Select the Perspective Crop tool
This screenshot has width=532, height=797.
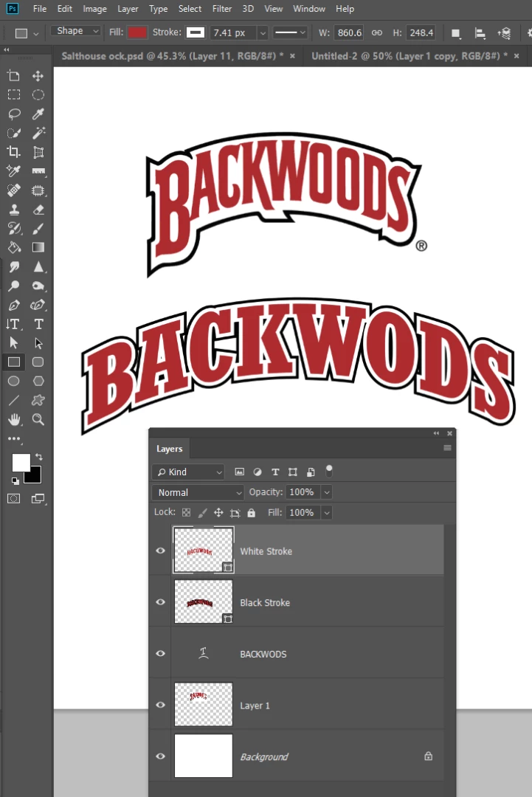coord(38,152)
